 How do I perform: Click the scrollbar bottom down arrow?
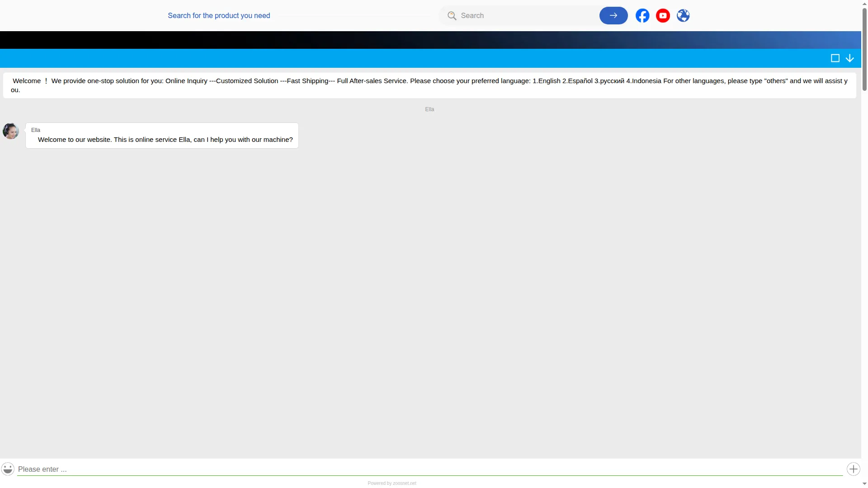864,484
